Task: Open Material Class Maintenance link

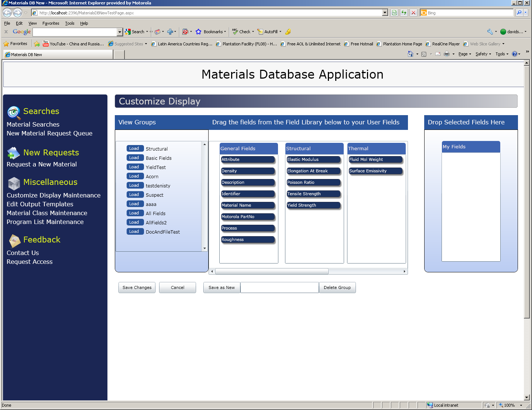Action: click(47, 213)
